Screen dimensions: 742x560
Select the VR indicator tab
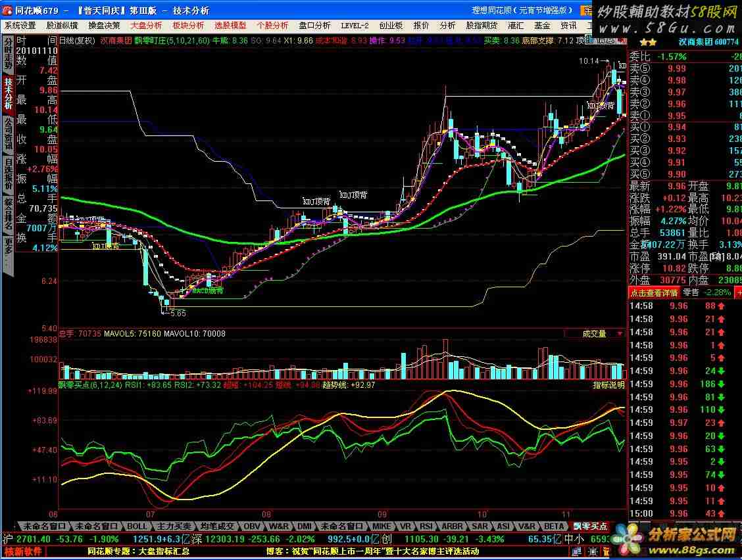[x=405, y=526]
